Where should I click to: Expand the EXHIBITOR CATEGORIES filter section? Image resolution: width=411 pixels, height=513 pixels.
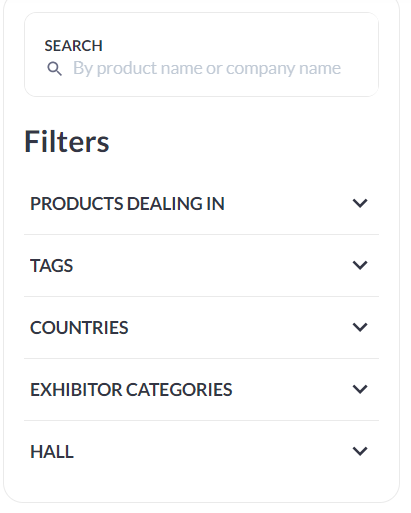201,390
